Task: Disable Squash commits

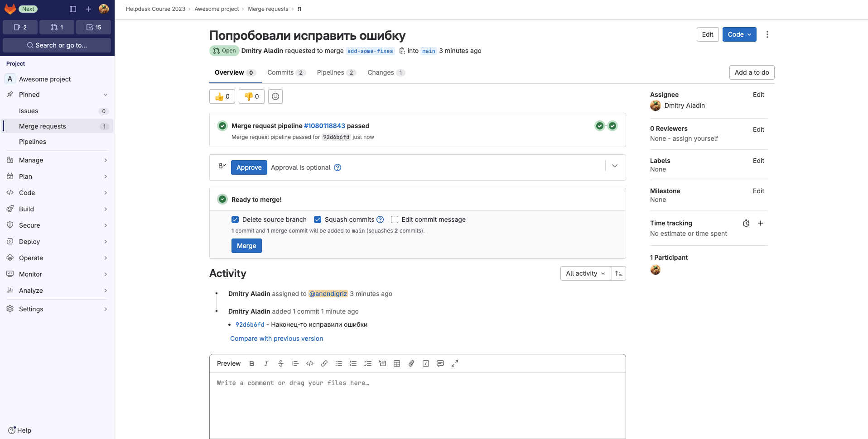Action: click(317, 219)
